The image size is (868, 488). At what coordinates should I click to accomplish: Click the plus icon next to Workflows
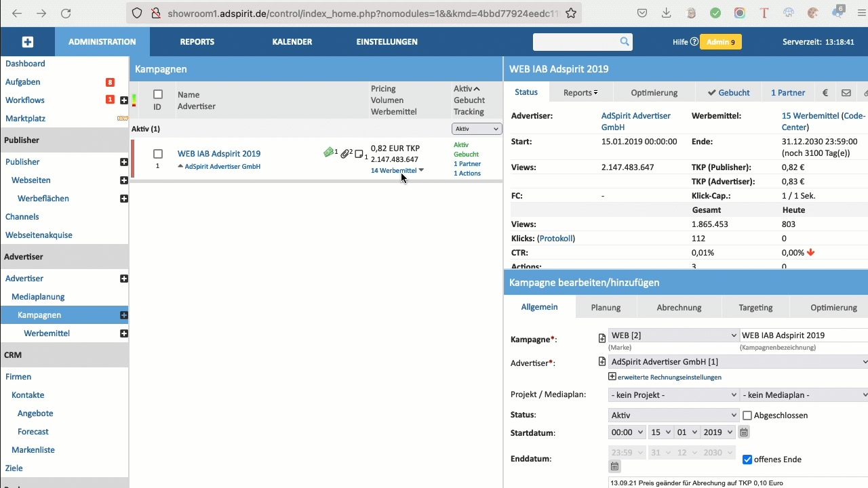pos(124,100)
